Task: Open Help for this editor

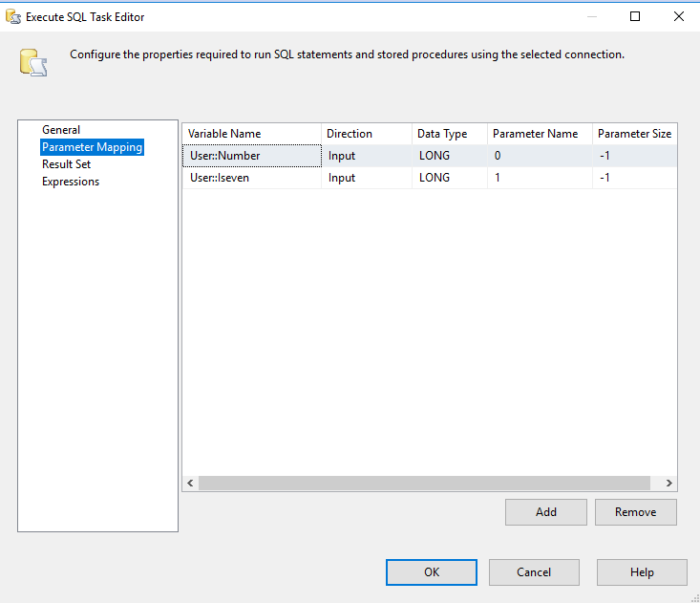Action: pos(642,572)
